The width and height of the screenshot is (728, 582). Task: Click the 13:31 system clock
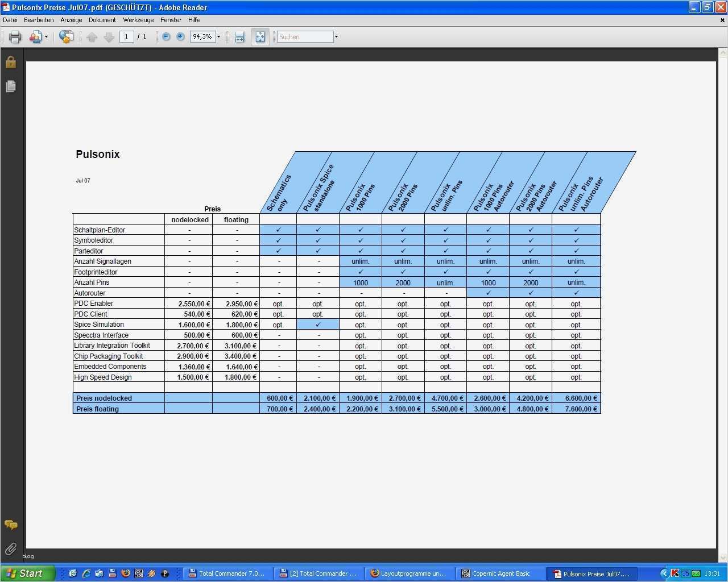712,573
